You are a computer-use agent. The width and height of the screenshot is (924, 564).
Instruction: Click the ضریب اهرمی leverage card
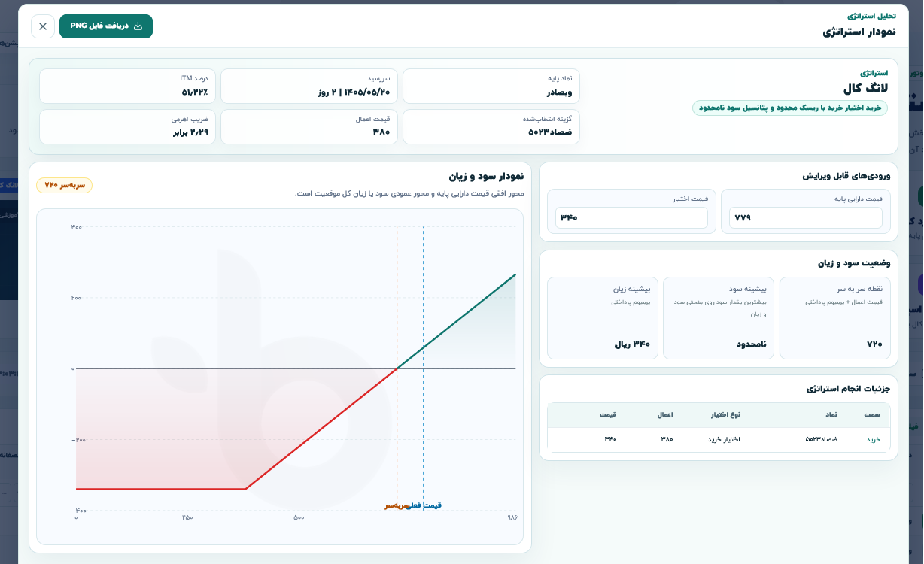pos(128,126)
